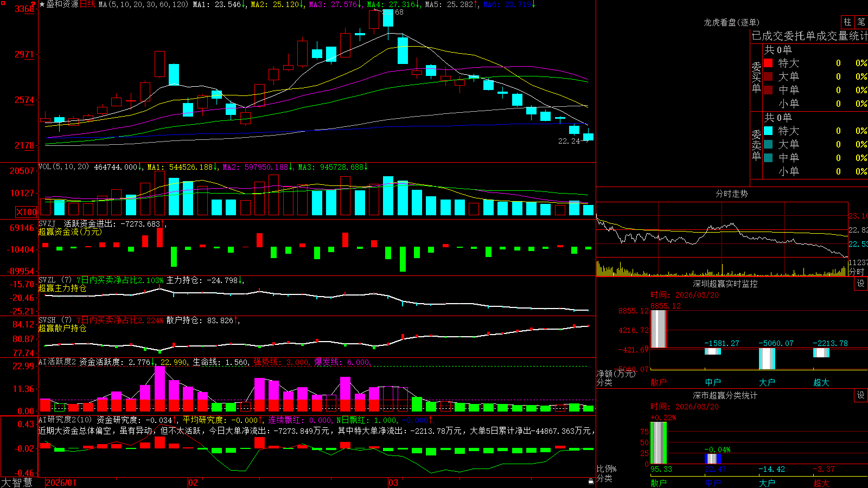This screenshot has height=488, width=868.
Task: Click the -5060.07 大户 net amount bar
Action: click(x=767, y=358)
